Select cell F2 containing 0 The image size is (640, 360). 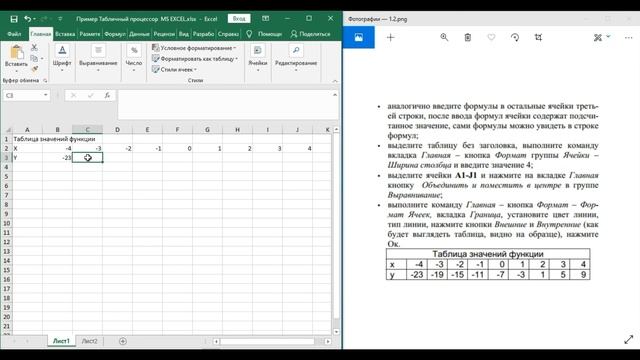(178, 148)
